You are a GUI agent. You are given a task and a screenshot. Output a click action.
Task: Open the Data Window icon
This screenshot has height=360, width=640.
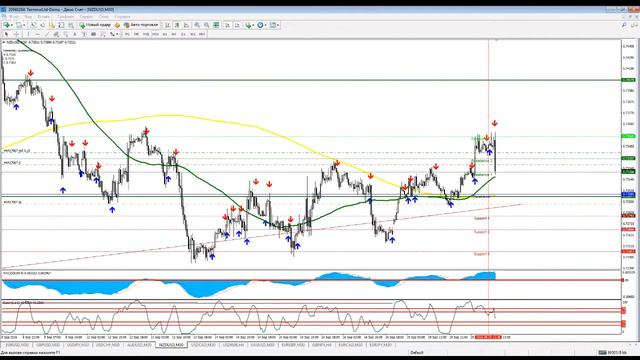pyautogui.click(x=43, y=25)
